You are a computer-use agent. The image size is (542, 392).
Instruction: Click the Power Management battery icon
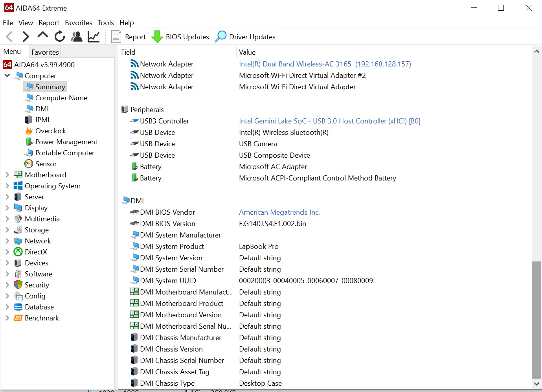pyautogui.click(x=29, y=142)
